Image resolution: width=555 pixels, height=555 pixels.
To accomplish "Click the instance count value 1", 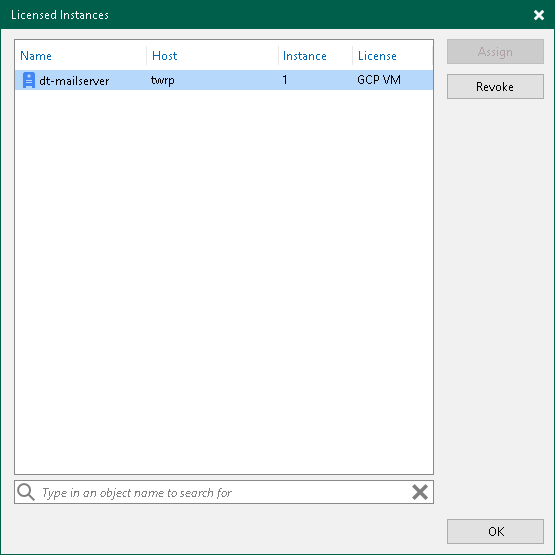I will point(285,80).
